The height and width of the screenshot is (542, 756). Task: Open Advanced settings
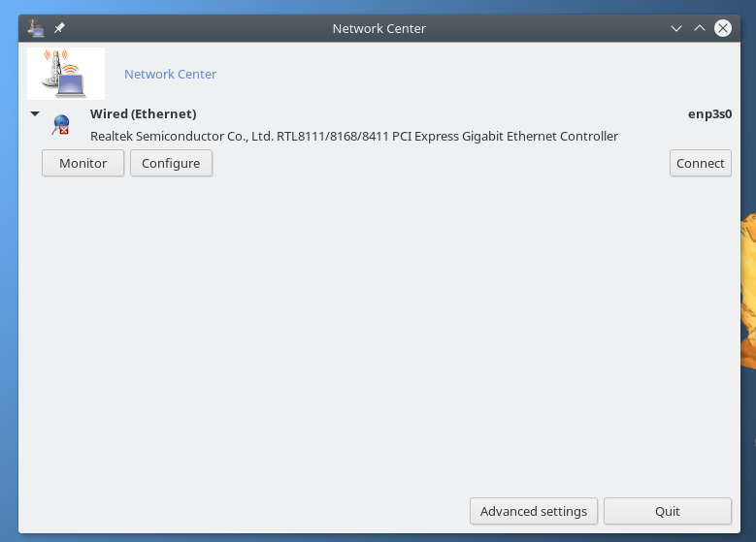pyautogui.click(x=534, y=511)
